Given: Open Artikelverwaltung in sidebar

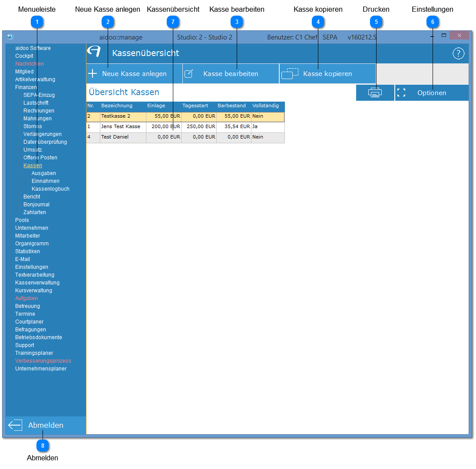Looking at the screenshot, I should coord(35,79).
